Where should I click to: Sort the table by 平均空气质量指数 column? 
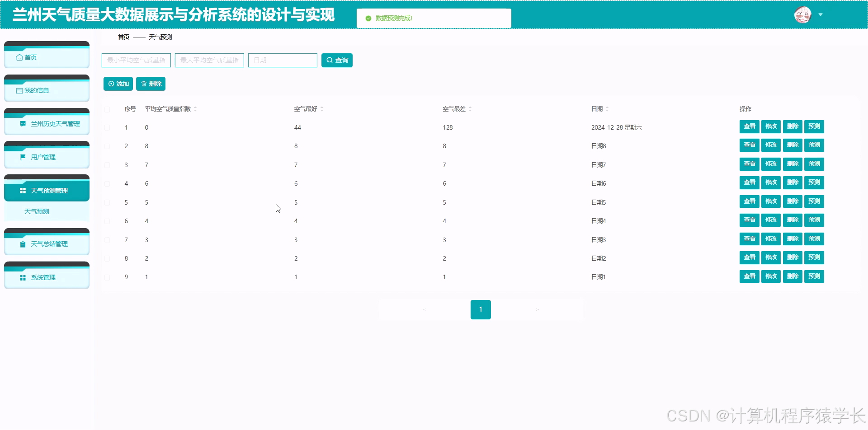(195, 108)
